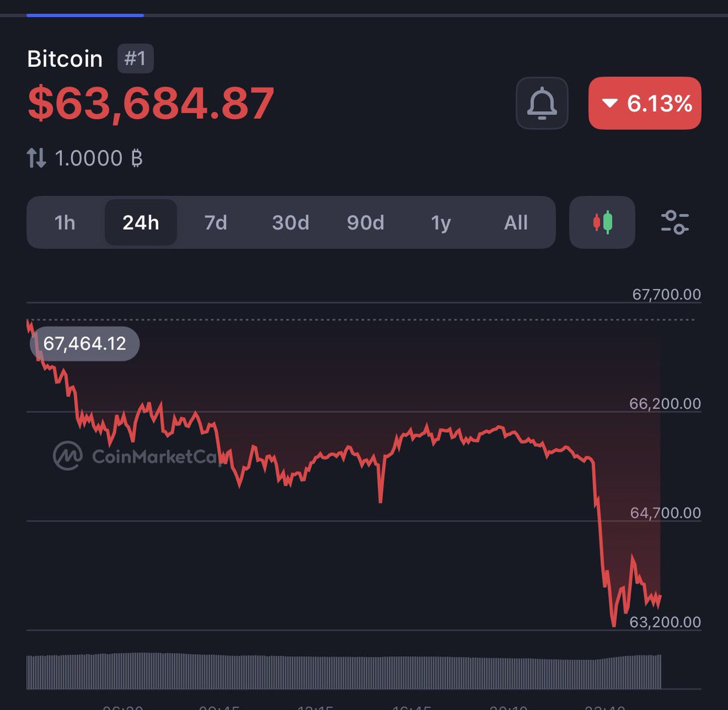
Task: Tap the 1.0000 ₿ conversion amount
Action: (x=98, y=158)
